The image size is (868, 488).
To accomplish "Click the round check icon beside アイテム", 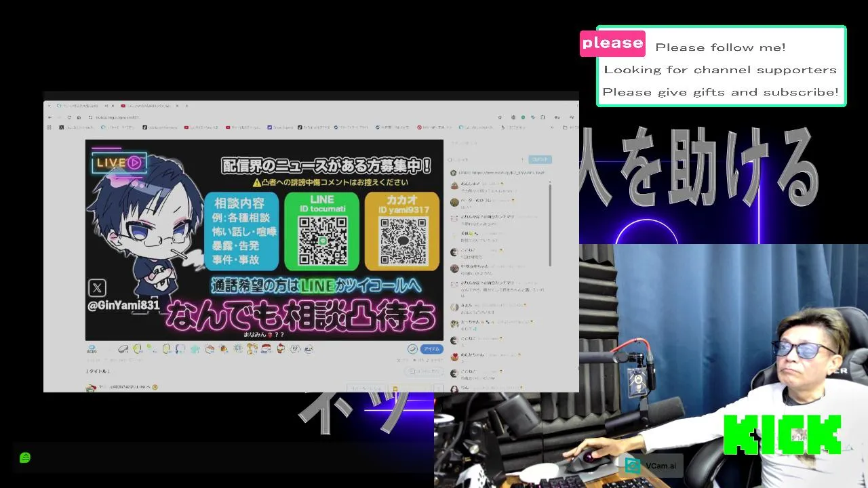I will (x=412, y=349).
